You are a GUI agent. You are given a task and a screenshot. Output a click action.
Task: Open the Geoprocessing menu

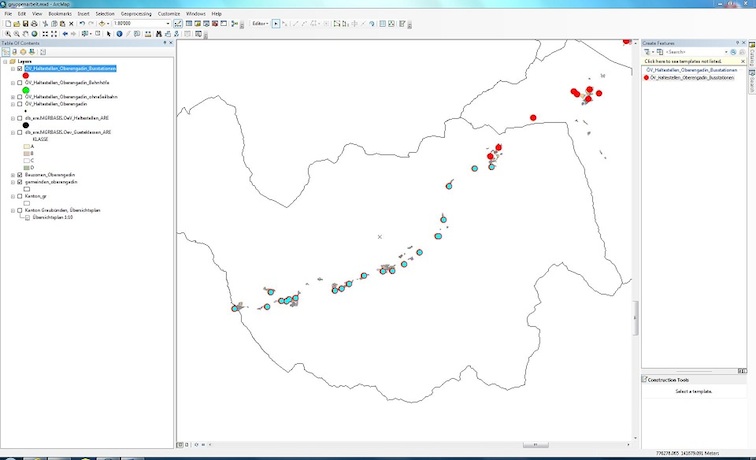(135, 13)
